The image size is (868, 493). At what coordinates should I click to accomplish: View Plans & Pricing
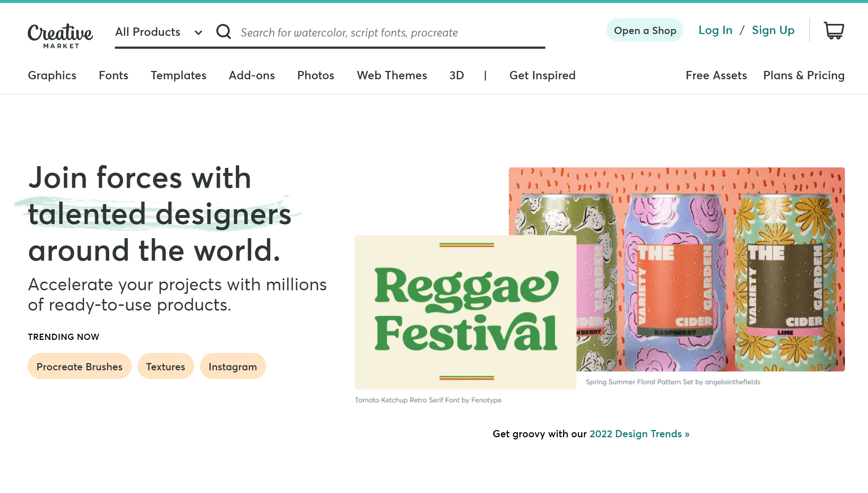tap(804, 76)
